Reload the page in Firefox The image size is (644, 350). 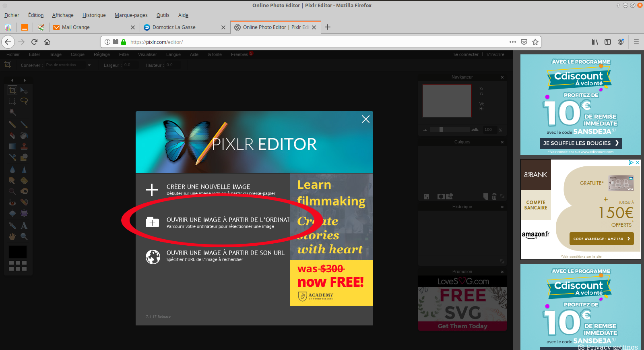pos(34,42)
